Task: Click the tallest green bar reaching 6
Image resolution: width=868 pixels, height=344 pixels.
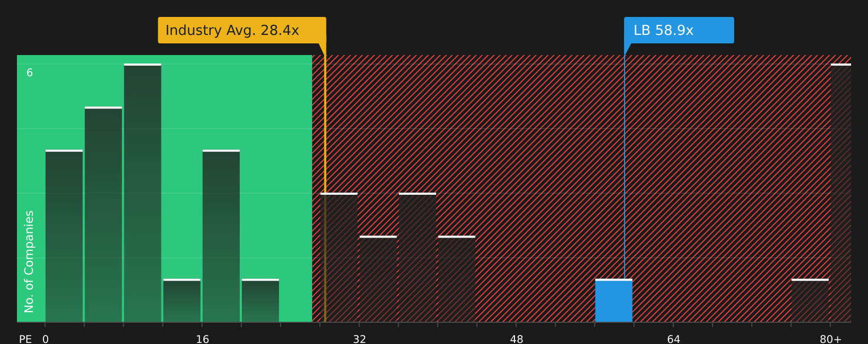Action: pyautogui.click(x=142, y=193)
